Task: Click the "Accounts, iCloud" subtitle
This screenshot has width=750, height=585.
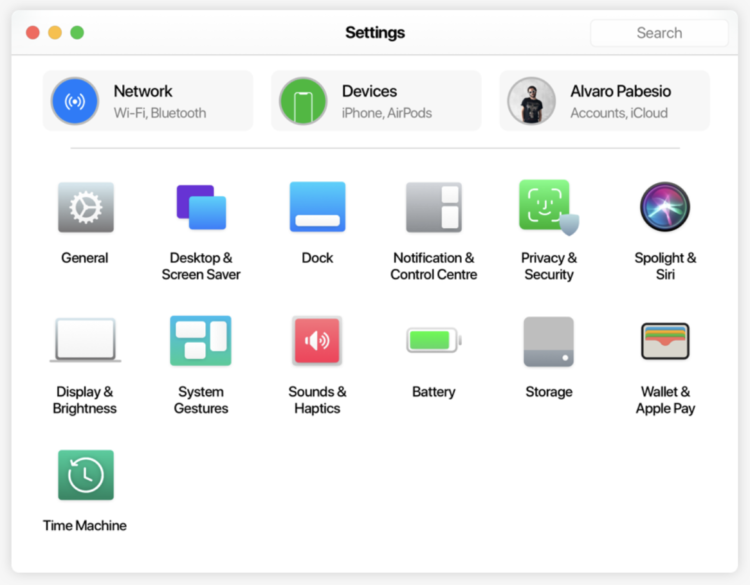Action: click(619, 113)
